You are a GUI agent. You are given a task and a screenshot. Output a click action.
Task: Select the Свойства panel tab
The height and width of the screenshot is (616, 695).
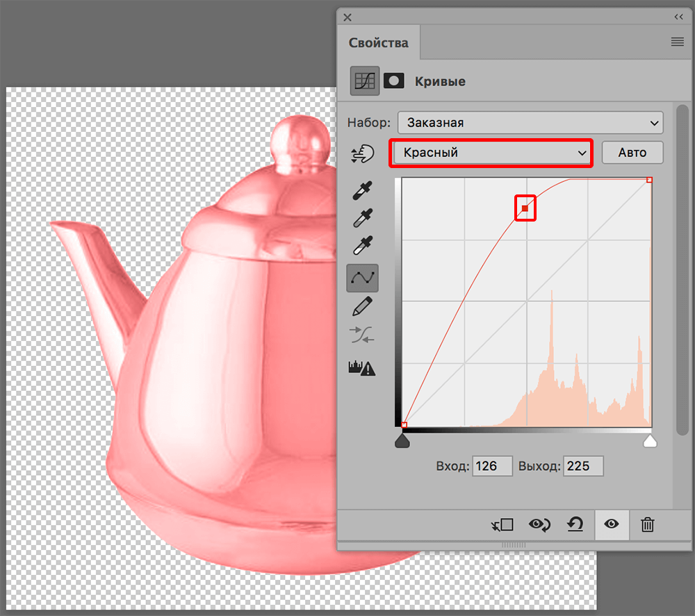(x=379, y=43)
